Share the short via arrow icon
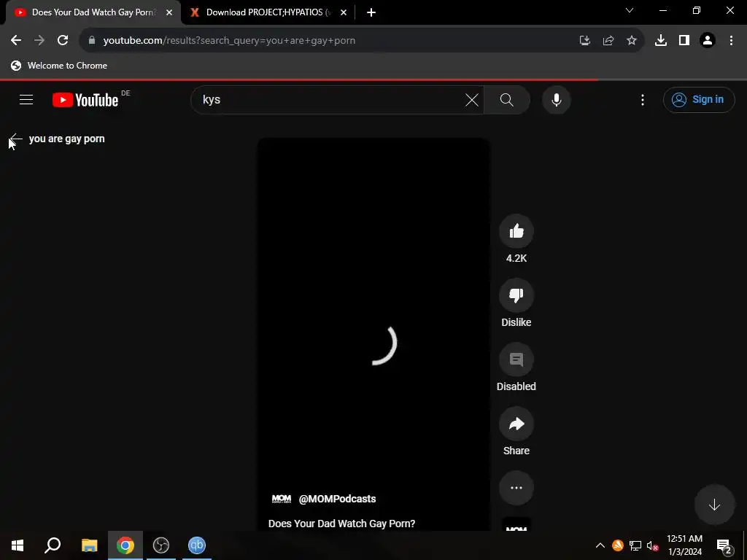This screenshot has height=560, width=747. 516,424
